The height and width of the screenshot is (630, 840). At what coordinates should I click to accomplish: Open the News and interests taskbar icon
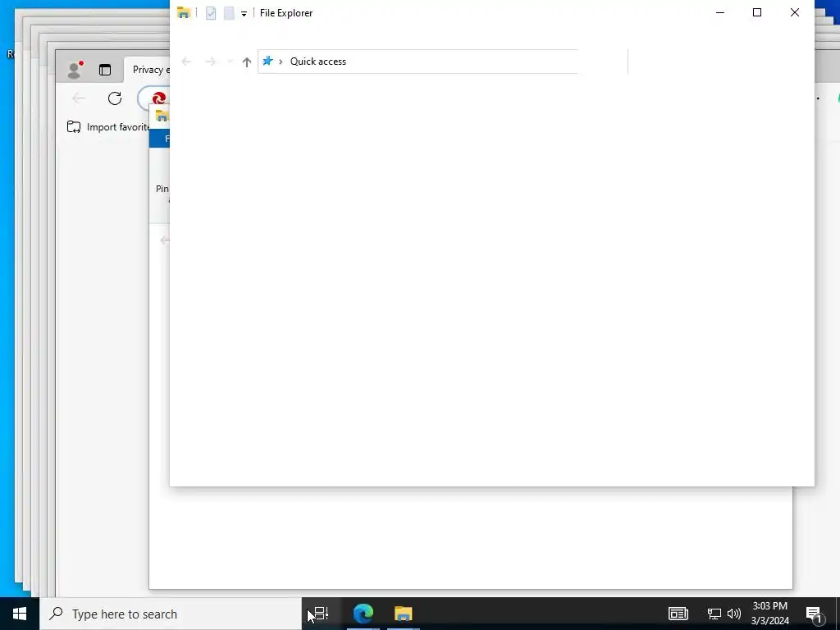[678, 614]
